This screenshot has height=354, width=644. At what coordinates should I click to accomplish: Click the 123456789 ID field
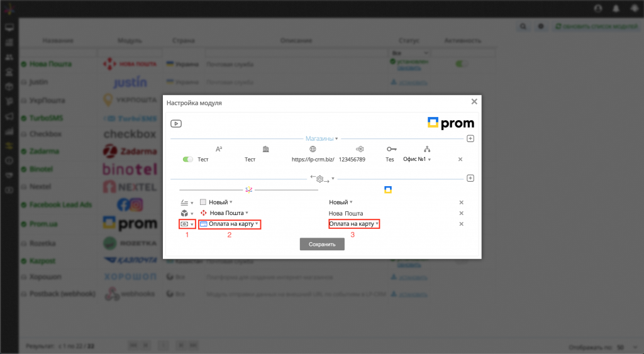coord(352,159)
